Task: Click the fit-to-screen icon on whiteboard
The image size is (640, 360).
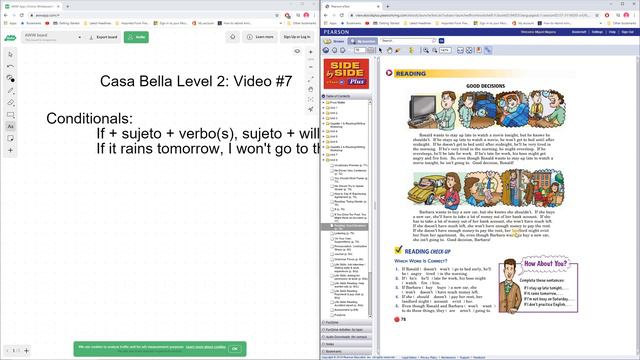Action: coord(311,100)
